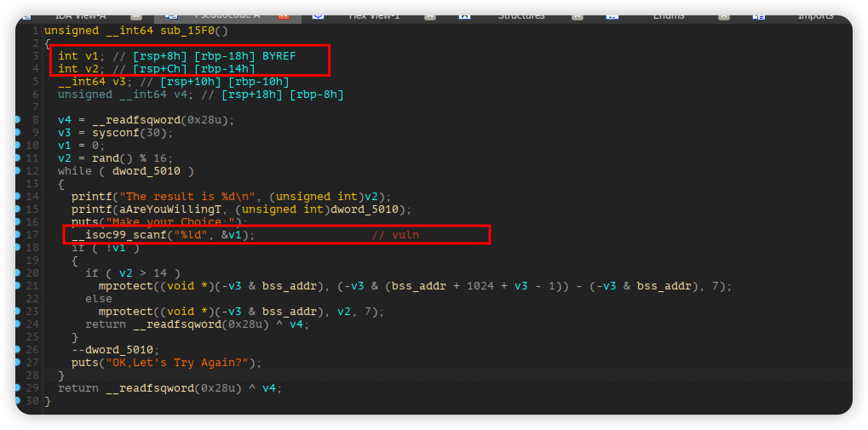Click __isoc99_scanf function name
868x430 pixels.
119,235
